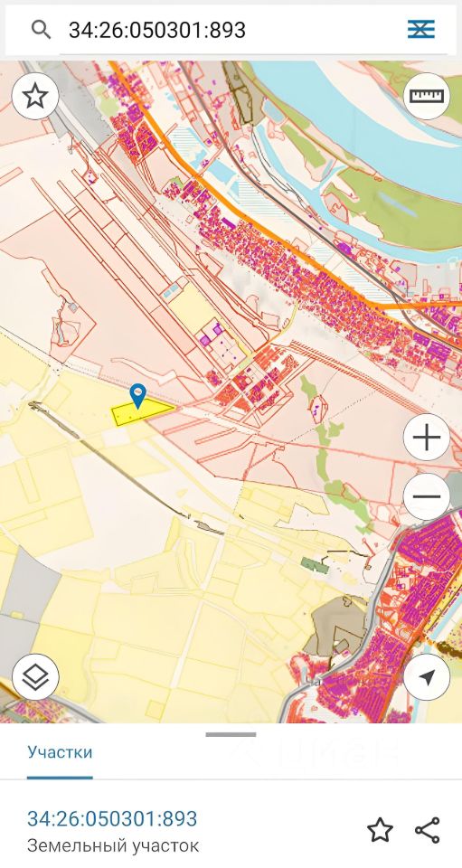This screenshot has height=868, width=462.
Task: Tap the search magnifier icon
Action: tap(41, 29)
